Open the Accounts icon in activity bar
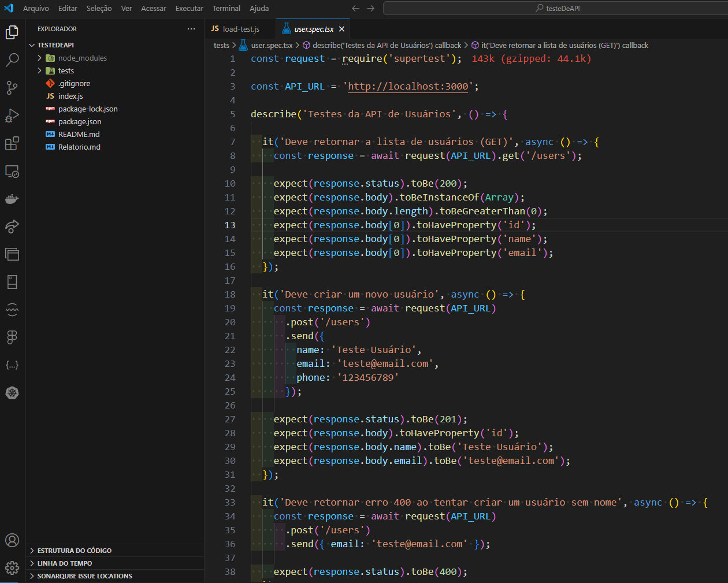 12,540
